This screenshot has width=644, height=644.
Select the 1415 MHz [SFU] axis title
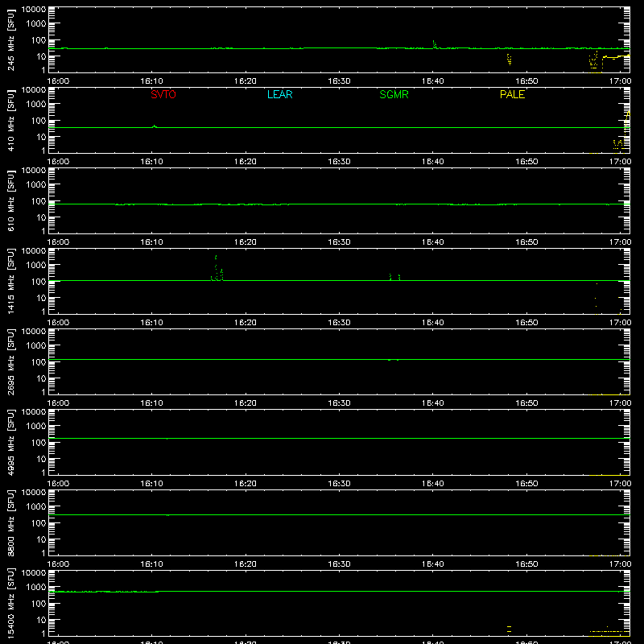(x=10, y=281)
